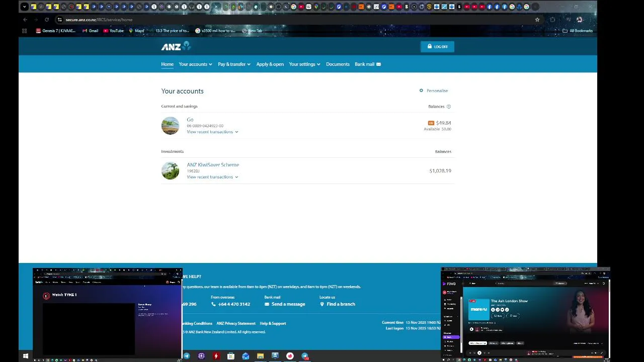Open the Go account link
644x362 pixels.
point(190,120)
